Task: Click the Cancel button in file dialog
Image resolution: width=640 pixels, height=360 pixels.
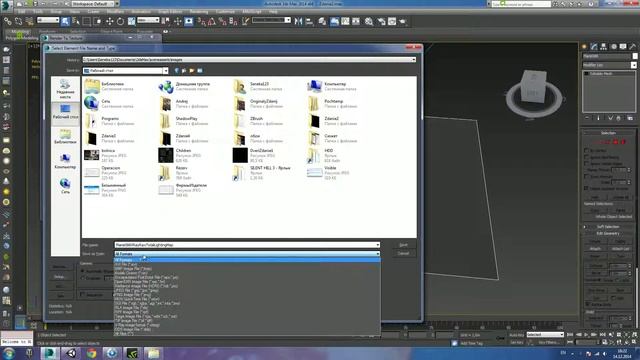Action: coord(403,253)
